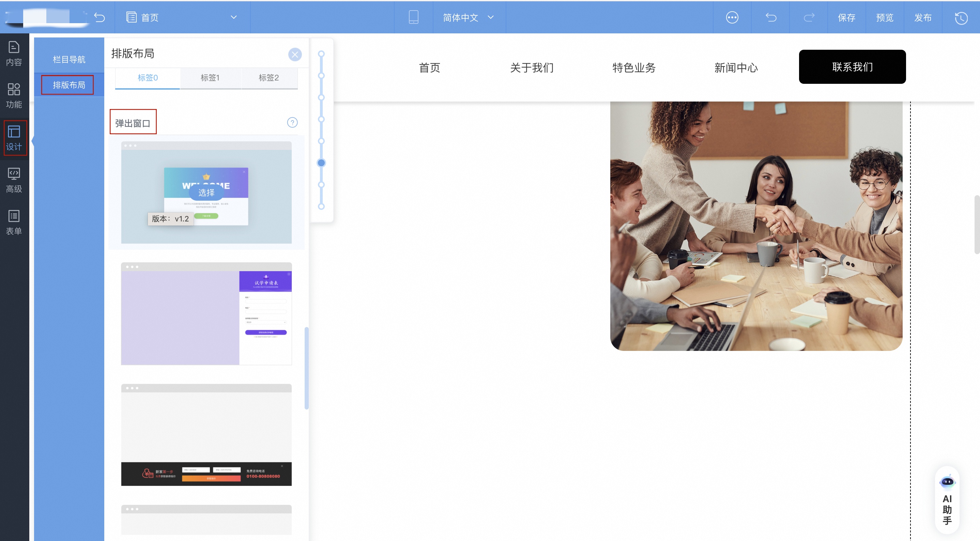The image size is (980, 541).
Task: Close the 排版布局 panel
Action: tap(294, 55)
